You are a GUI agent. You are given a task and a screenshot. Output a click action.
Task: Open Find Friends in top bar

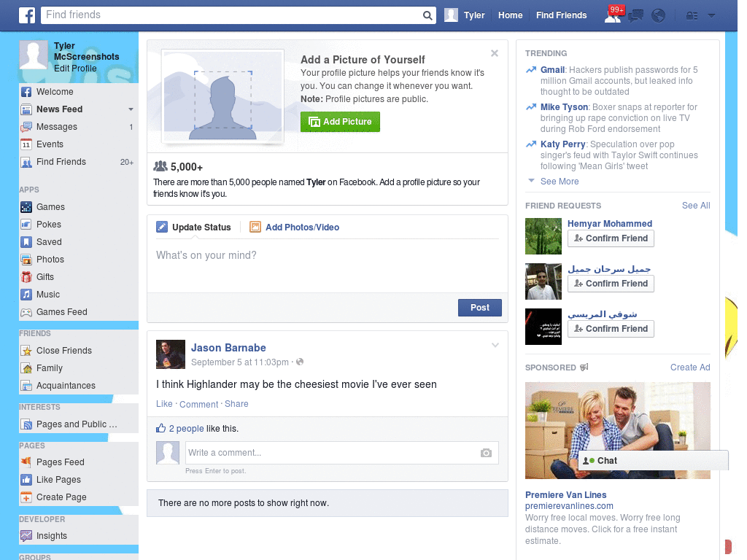click(561, 15)
